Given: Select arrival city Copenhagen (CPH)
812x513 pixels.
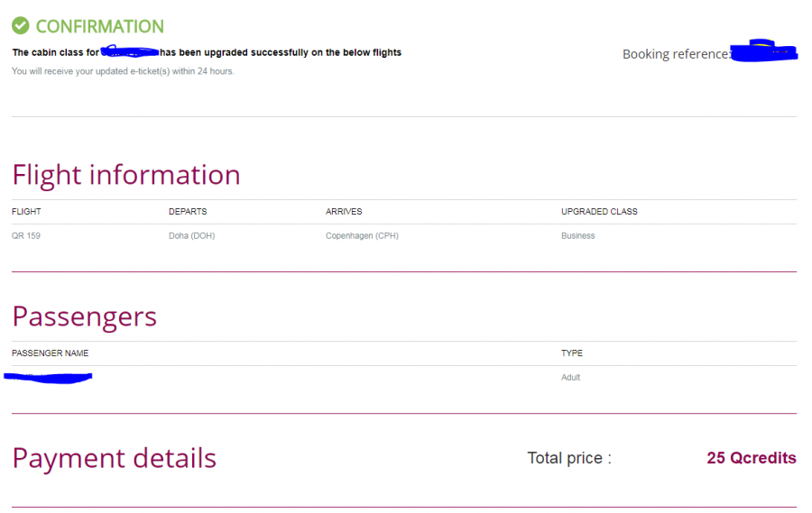Looking at the screenshot, I should (362, 236).
